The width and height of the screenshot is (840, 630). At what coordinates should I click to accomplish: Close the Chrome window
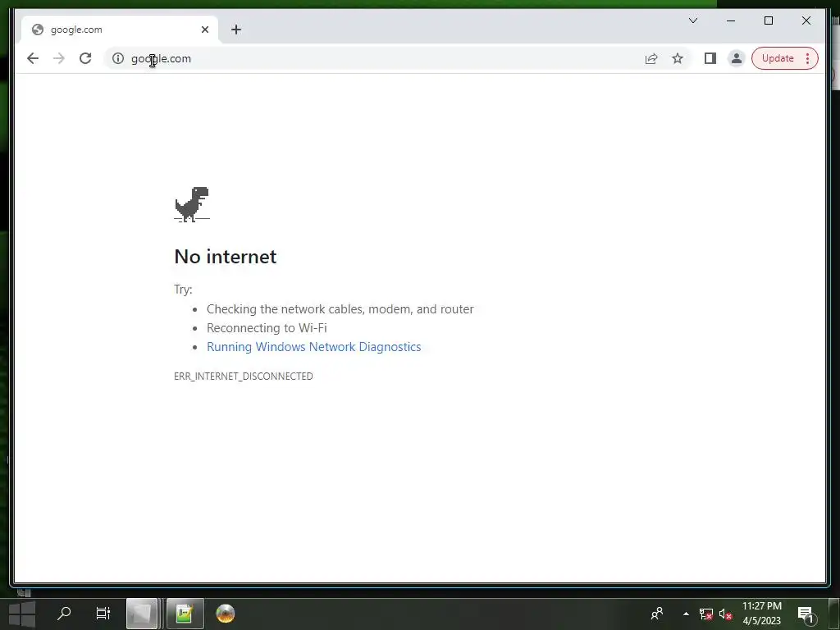[x=806, y=21]
